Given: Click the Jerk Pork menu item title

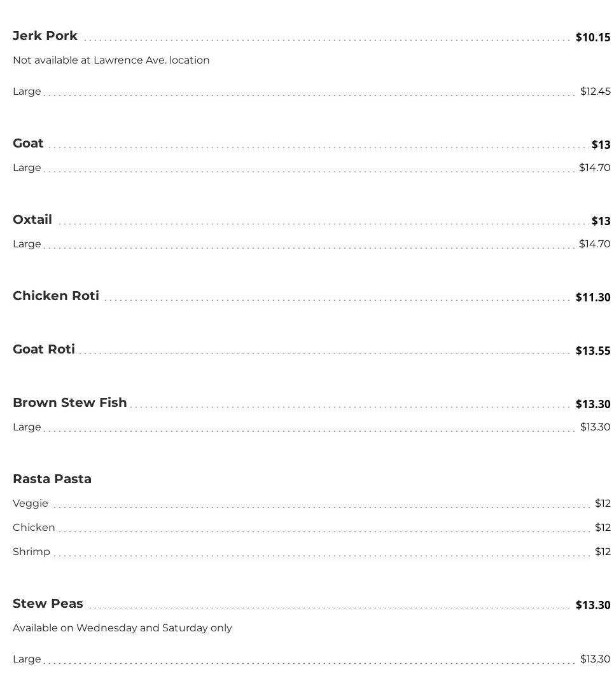Looking at the screenshot, I should [x=45, y=36].
